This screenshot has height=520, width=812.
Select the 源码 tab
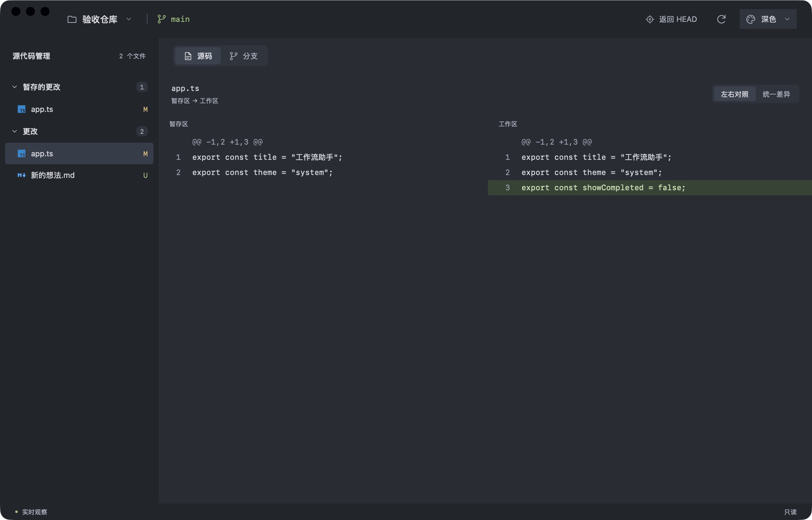pos(198,56)
